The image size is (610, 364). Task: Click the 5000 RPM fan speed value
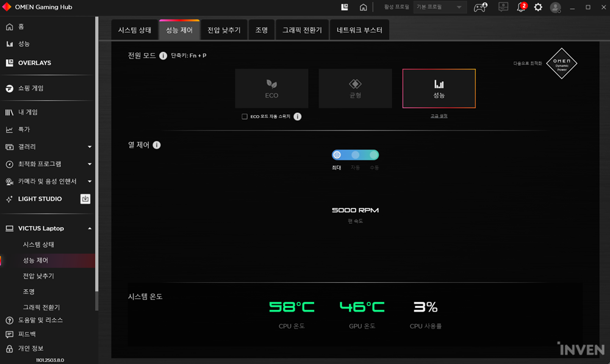(x=355, y=210)
